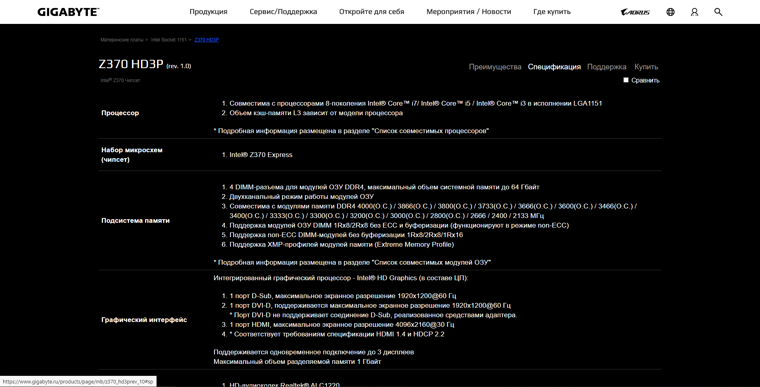This screenshot has width=760, height=387.
Task: Open the Откройте для себя menu
Action: (371, 12)
